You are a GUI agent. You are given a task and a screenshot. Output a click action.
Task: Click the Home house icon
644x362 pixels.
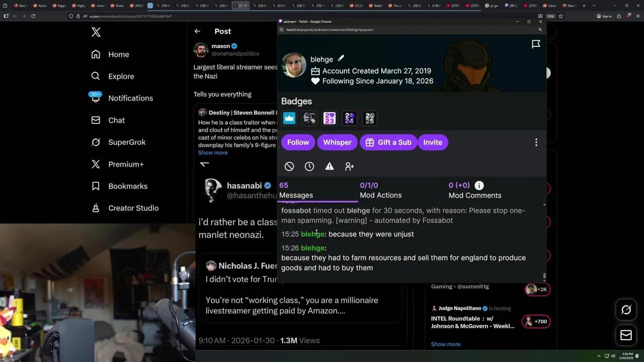tap(96, 54)
